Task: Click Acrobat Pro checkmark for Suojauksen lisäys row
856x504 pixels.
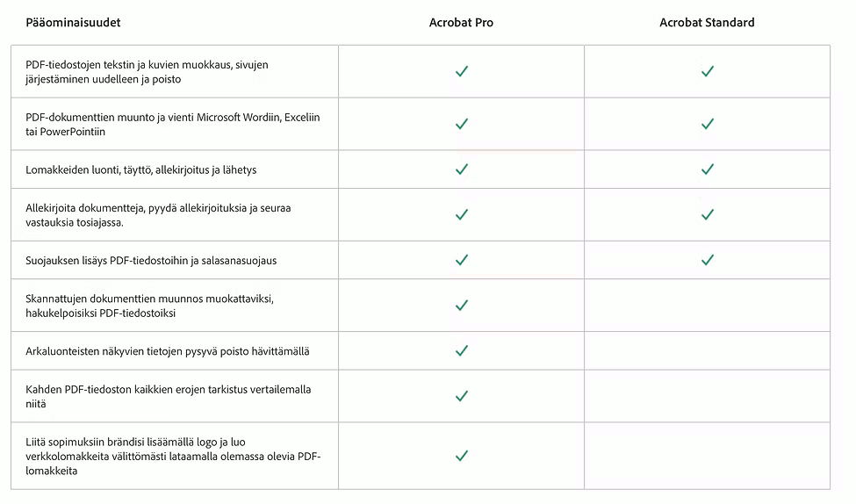Action: coord(461,260)
